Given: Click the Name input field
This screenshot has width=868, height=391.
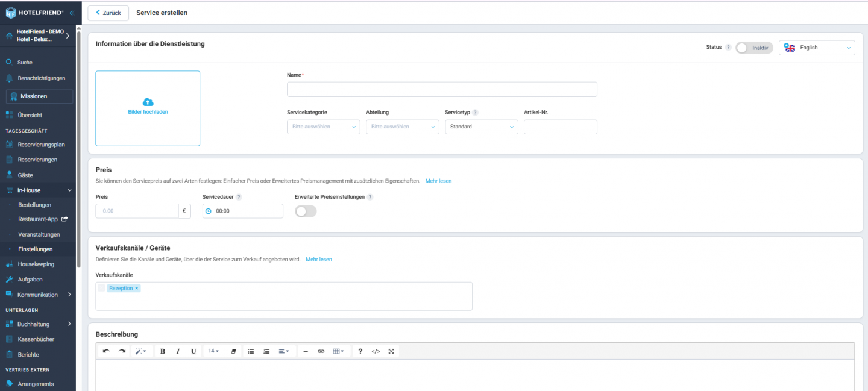Looking at the screenshot, I should click(442, 90).
